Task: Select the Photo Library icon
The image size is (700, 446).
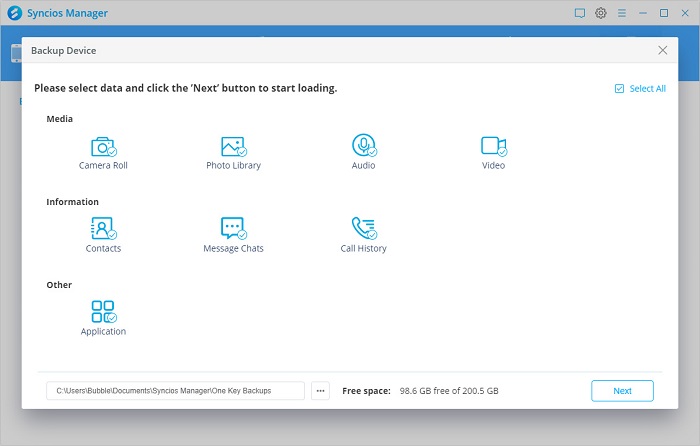Action: pos(233,146)
